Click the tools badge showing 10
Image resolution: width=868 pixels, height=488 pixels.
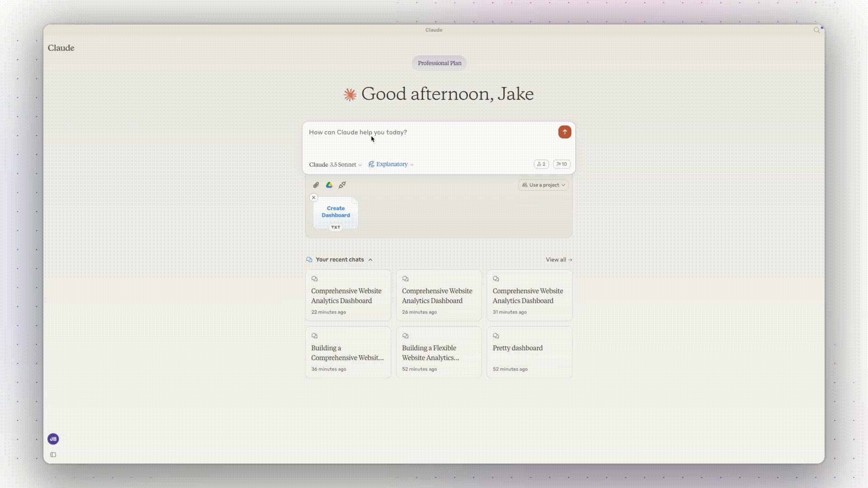pyautogui.click(x=561, y=164)
